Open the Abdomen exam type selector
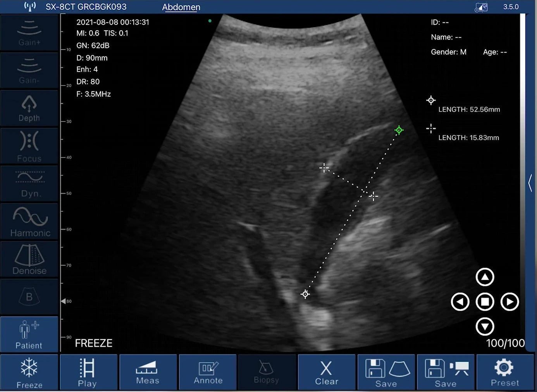 pos(181,7)
